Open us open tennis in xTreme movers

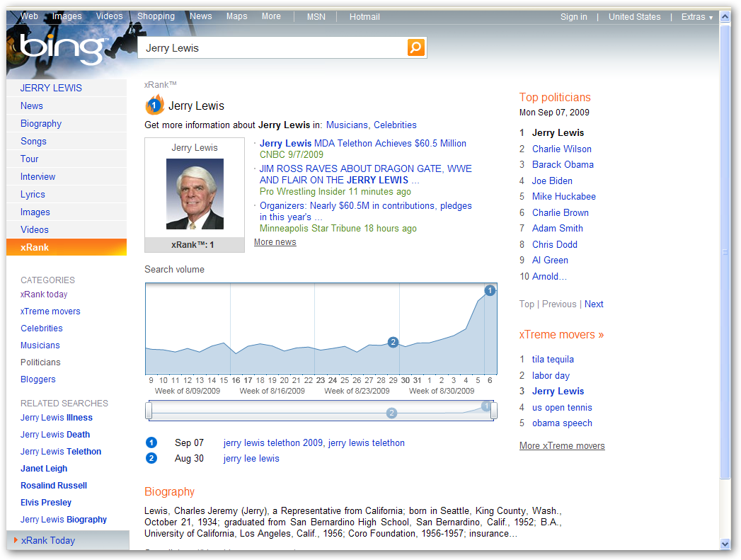562,407
